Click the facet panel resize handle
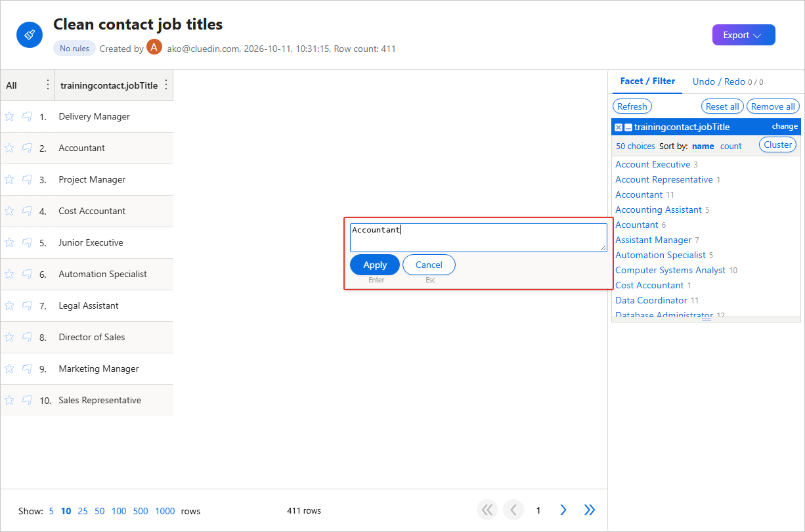Viewport: 805px width, 532px height. click(707, 319)
